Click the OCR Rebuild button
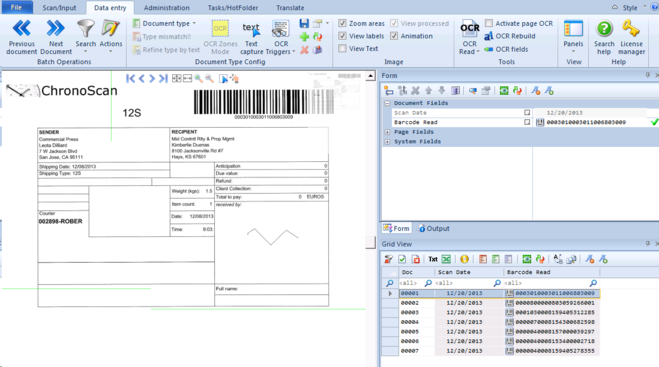 (510, 36)
